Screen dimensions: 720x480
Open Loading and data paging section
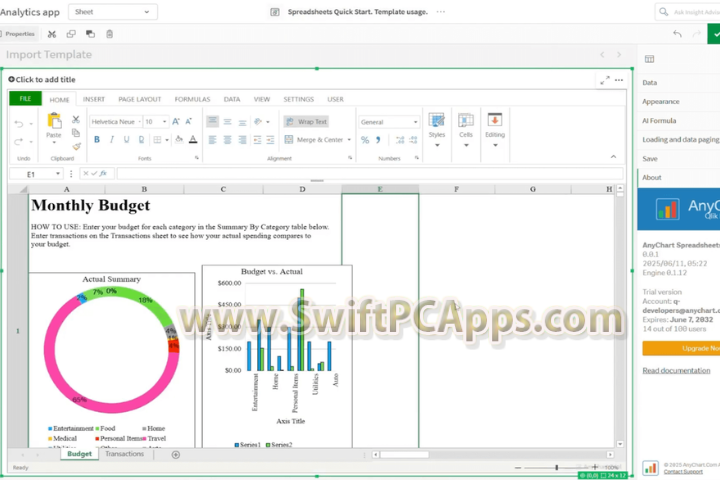click(x=679, y=140)
